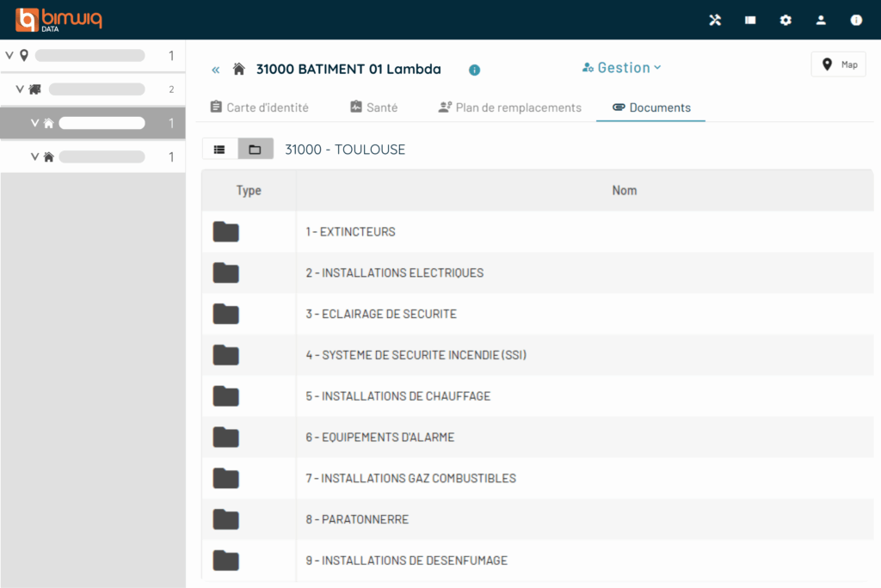Open the user profile icon
The image size is (881, 588).
[x=821, y=20]
